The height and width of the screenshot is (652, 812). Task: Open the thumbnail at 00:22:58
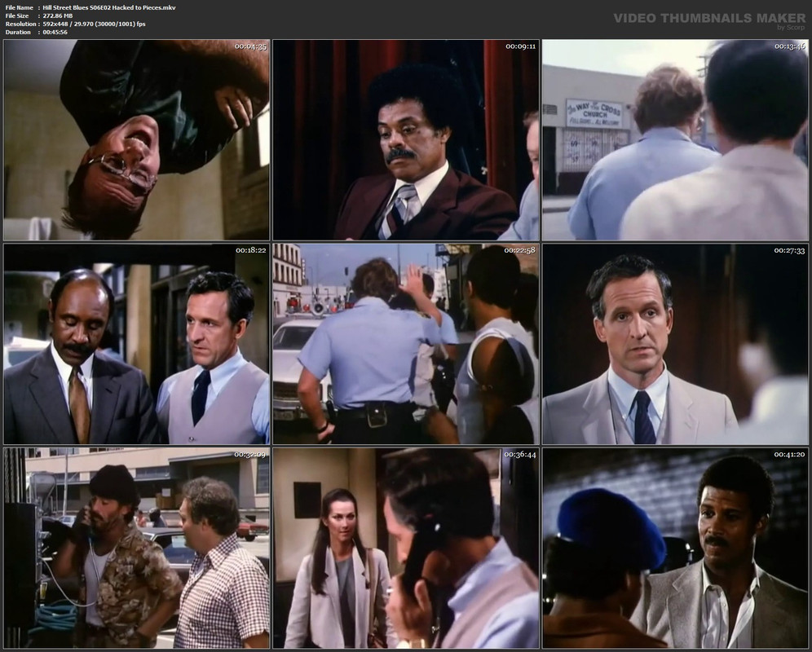[406, 344]
